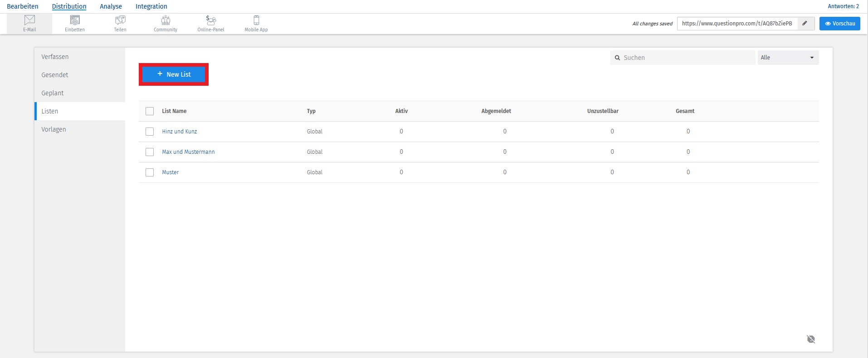Open the Mobile App icon
Screen dimensions: 868x358
click(x=256, y=24)
